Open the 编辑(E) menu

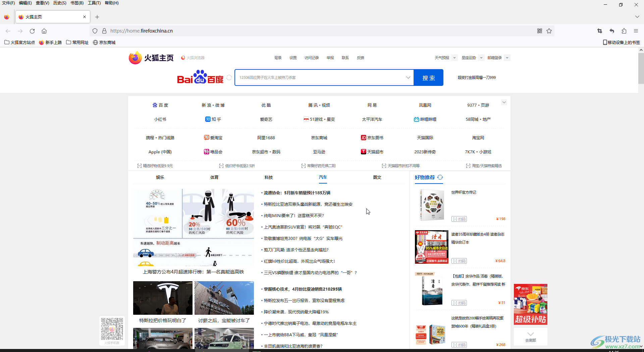[x=25, y=3]
